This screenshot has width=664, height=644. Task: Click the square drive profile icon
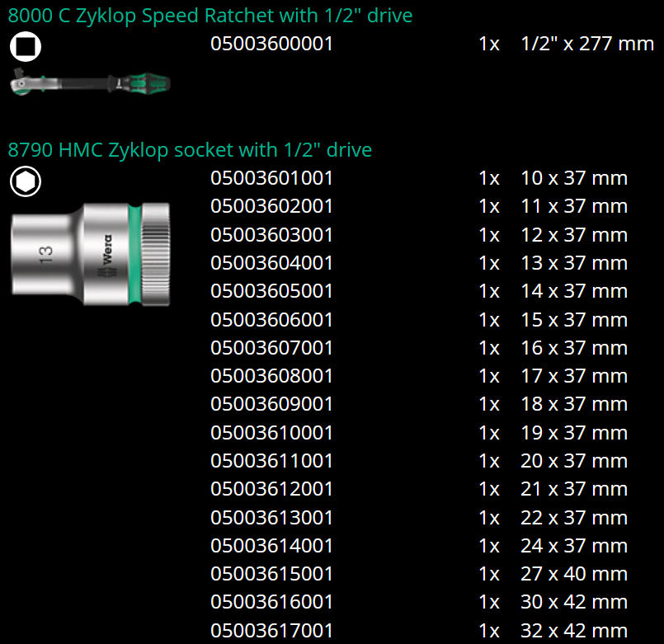[x=26, y=46]
